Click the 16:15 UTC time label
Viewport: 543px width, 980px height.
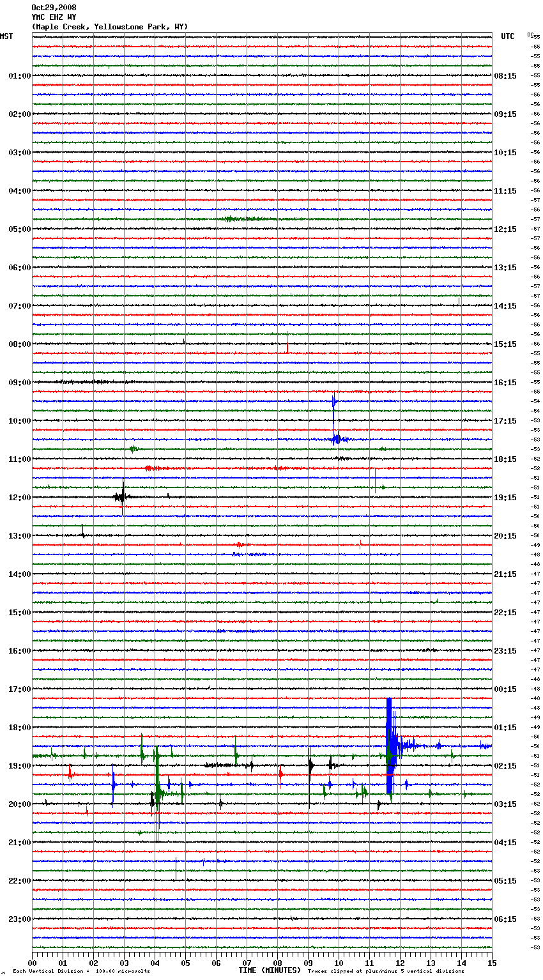505,383
